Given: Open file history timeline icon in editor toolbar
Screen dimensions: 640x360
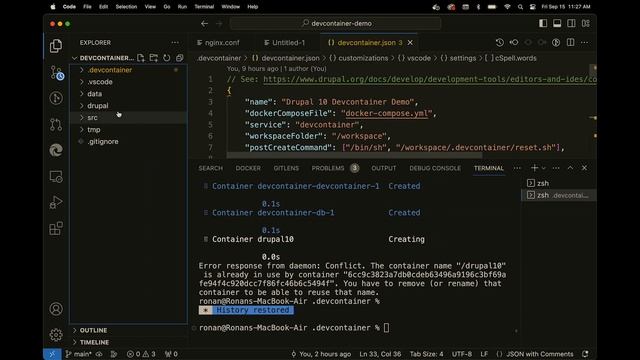Looking at the screenshot, I should [x=500, y=42].
